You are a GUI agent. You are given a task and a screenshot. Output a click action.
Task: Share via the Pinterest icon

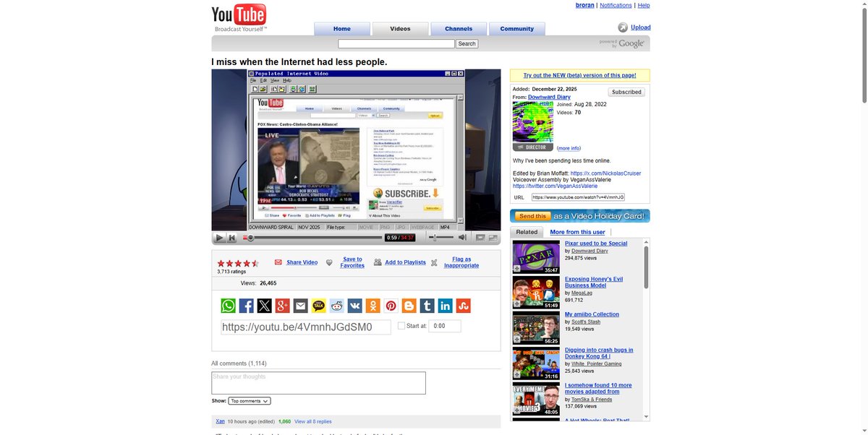(x=391, y=306)
